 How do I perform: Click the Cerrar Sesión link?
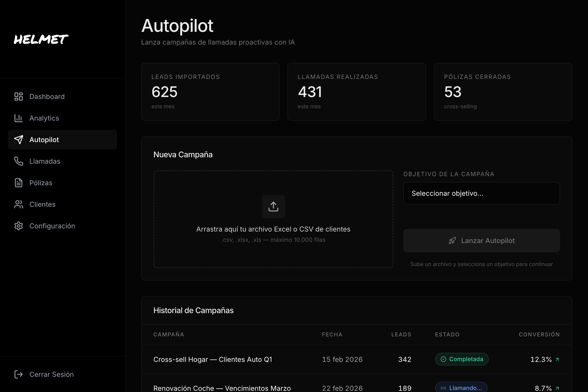[51, 374]
